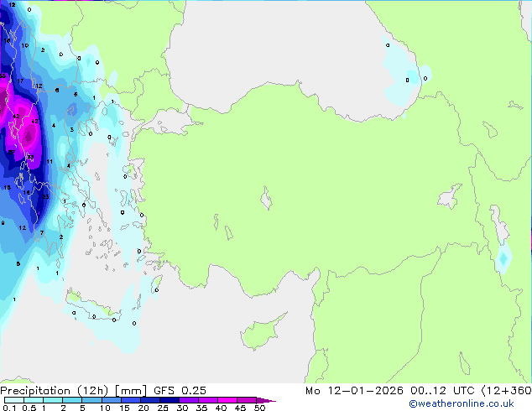
Task: Click the 25–30 mm legend color box
Action: tap(170, 400)
